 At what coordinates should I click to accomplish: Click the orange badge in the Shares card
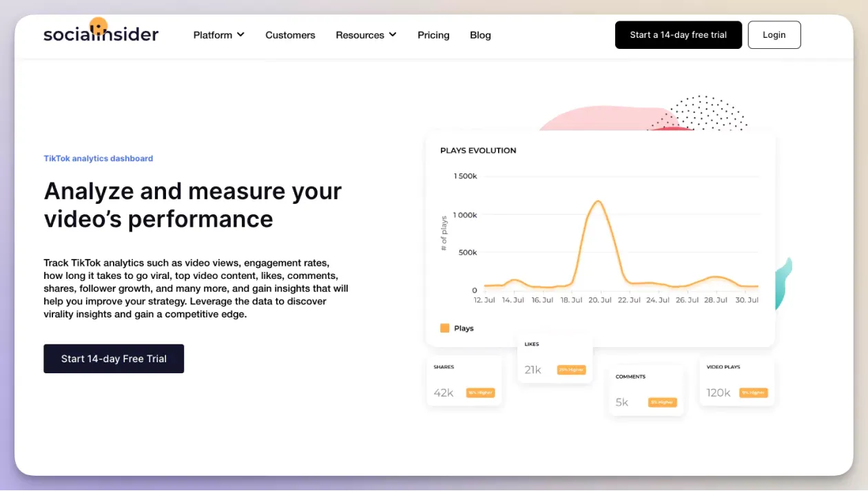[x=480, y=393]
